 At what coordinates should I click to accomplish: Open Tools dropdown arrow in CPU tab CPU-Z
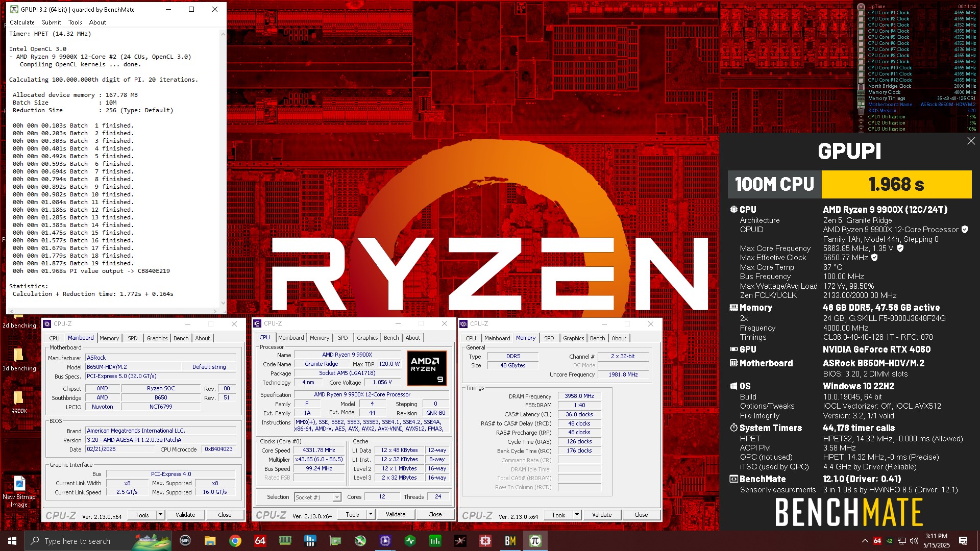coord(371,514)
